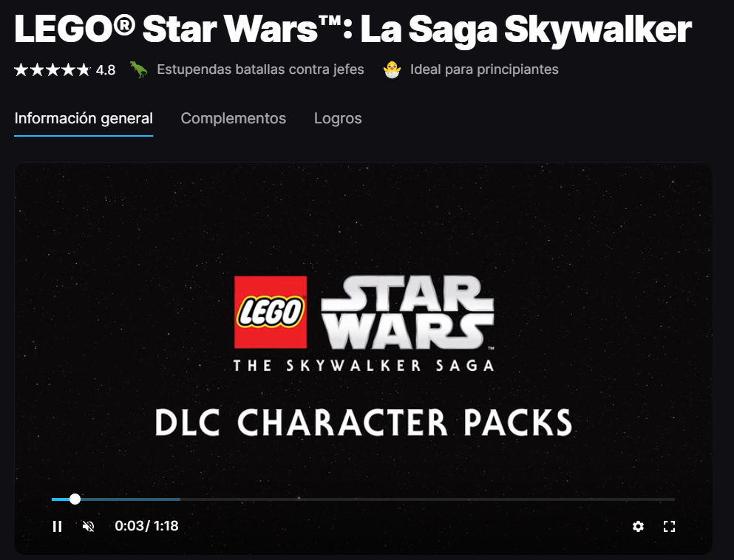Click the game title heading
The image size is (734, 560).
[353, 29]
